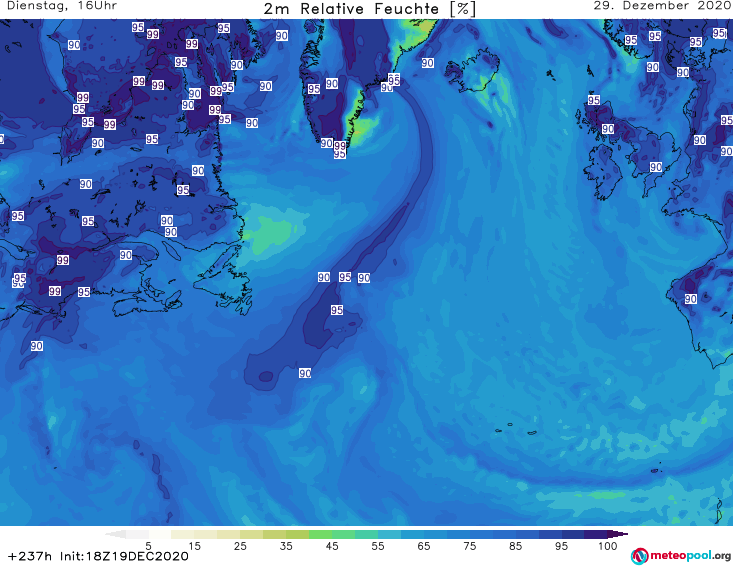Click legend tick value '15'
The height and width of the screenshot is (566, 733).
pos(194,546)
